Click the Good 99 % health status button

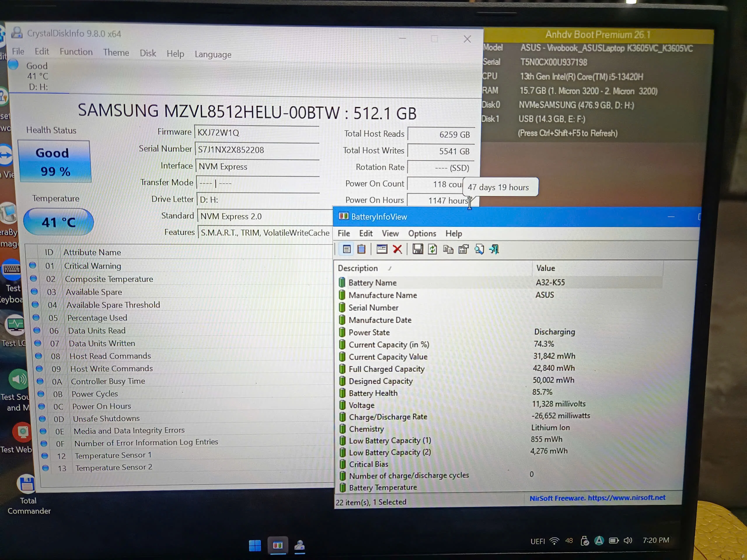tap(55, 162)
